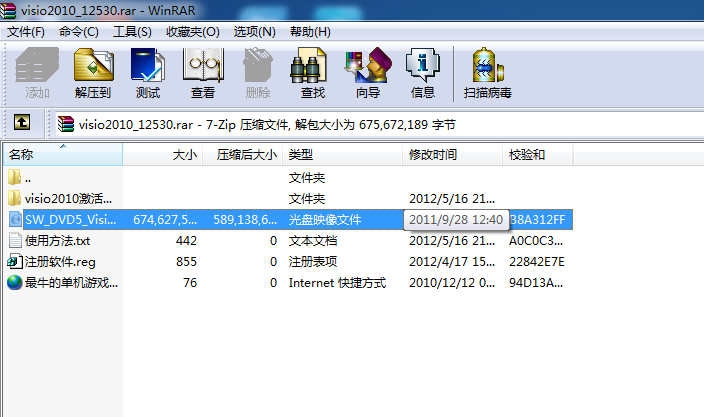Click the Add (添加) toolbar icon

37,65
